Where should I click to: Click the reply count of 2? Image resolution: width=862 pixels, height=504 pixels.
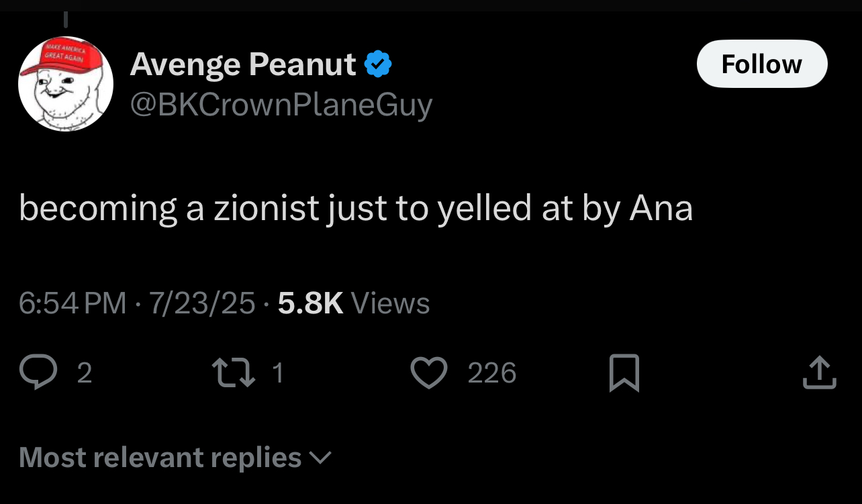click(x=84, y=373)
